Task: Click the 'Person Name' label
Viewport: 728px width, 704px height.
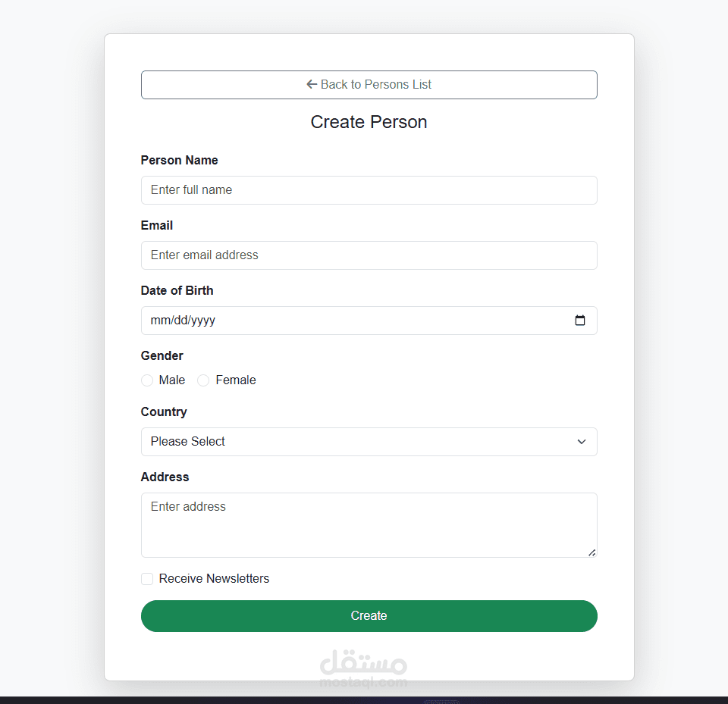Action: 180,161
